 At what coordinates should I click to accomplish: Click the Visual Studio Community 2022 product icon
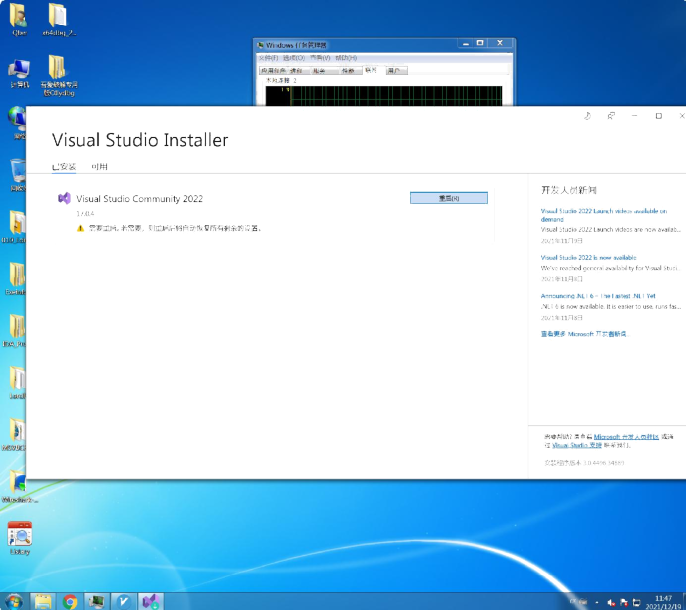(65, 198)
